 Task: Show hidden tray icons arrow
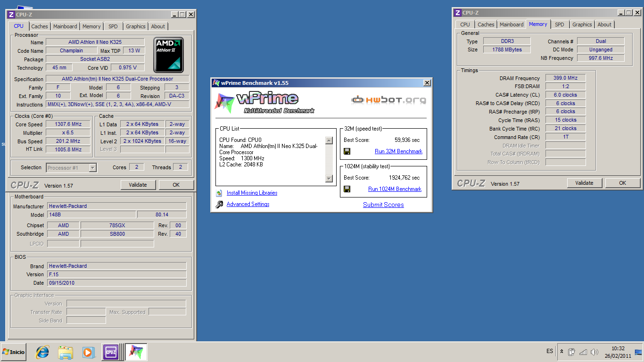click(561, 352)
